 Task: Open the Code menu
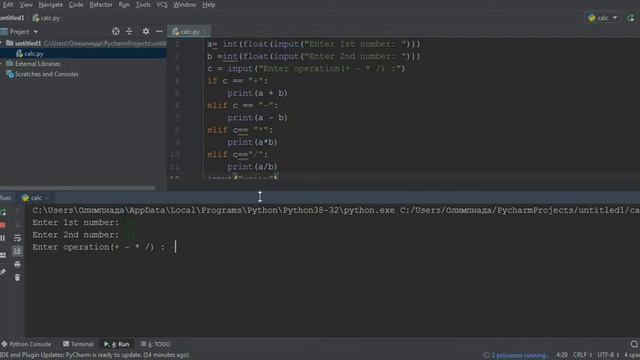coord(76,5)
